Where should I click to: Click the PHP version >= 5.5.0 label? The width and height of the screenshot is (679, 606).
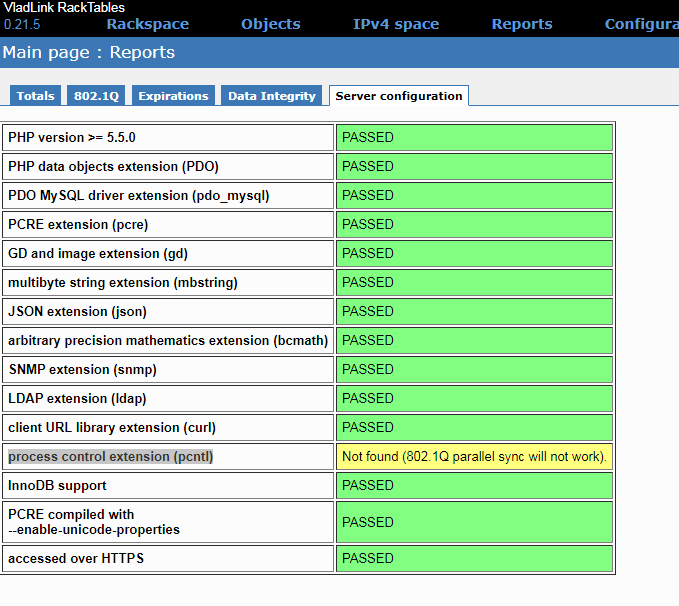72,137
